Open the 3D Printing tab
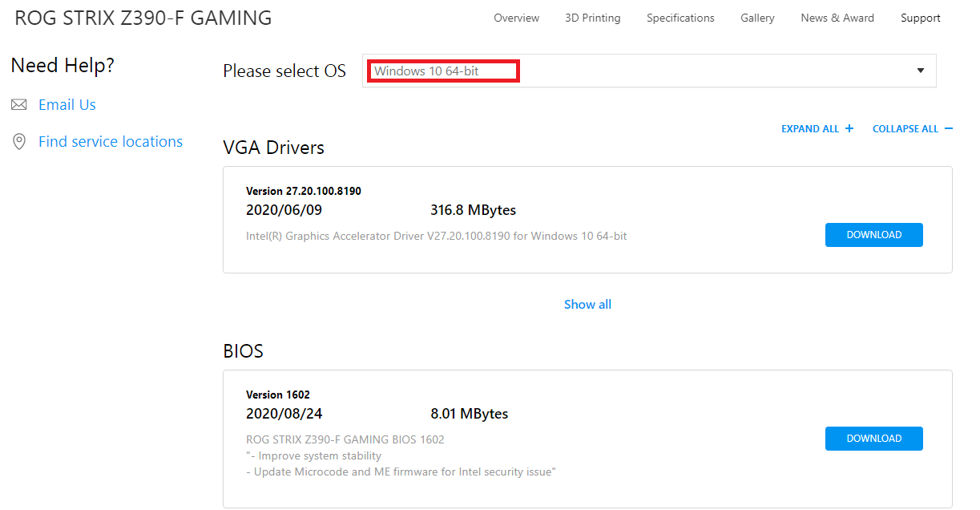The image size is (980, 510). (x=592, y=18)
